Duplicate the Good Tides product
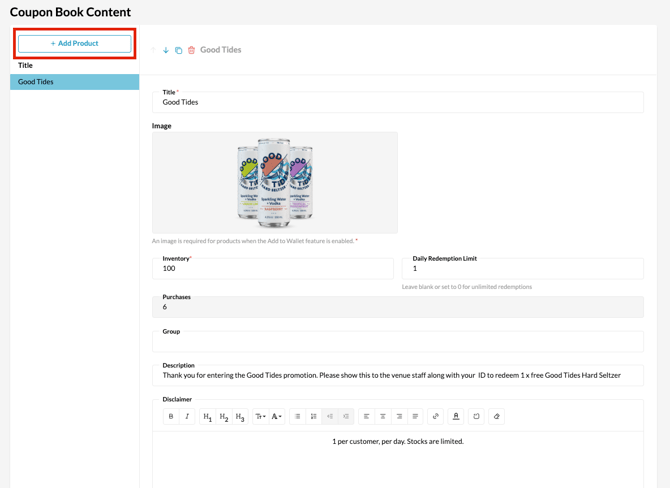The height and width of the screenshot is (488, 670). 179,50
